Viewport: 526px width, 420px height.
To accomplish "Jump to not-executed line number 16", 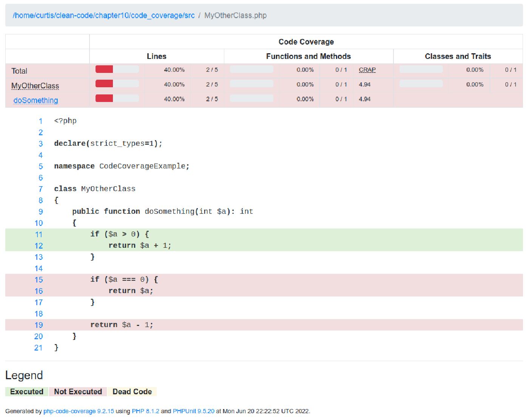I will [39, 291].
